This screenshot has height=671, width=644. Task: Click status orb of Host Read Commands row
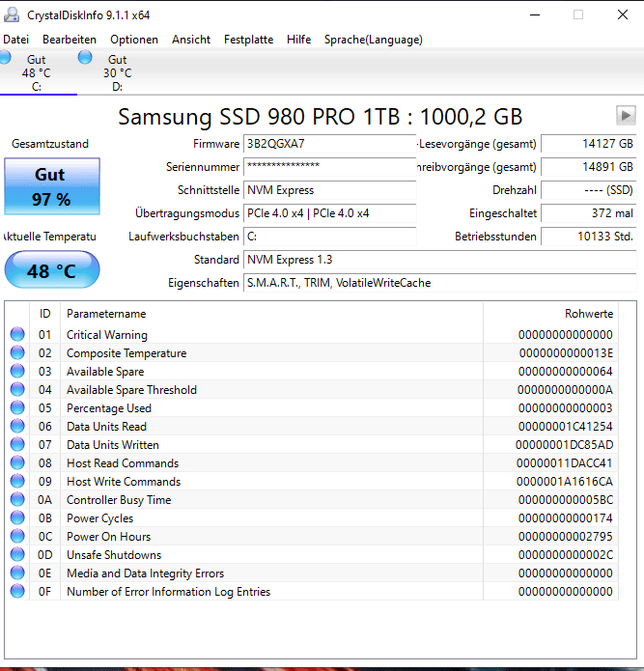coord(17,463)
